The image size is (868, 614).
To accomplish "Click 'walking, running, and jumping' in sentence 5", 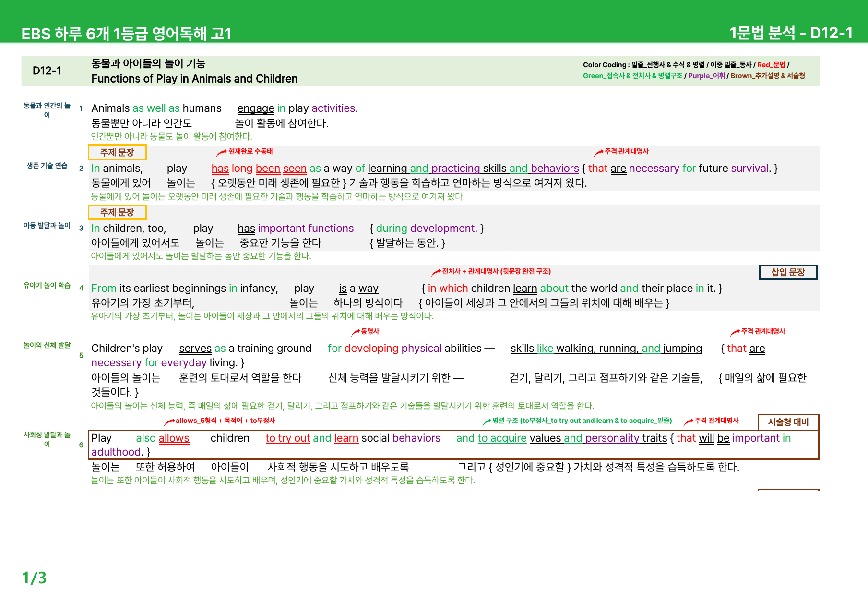I will pyautogui.click(x=629, y=349).
